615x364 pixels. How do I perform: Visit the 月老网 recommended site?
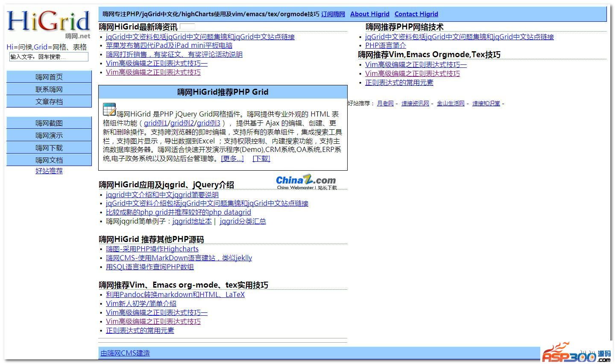click(385, 103)
